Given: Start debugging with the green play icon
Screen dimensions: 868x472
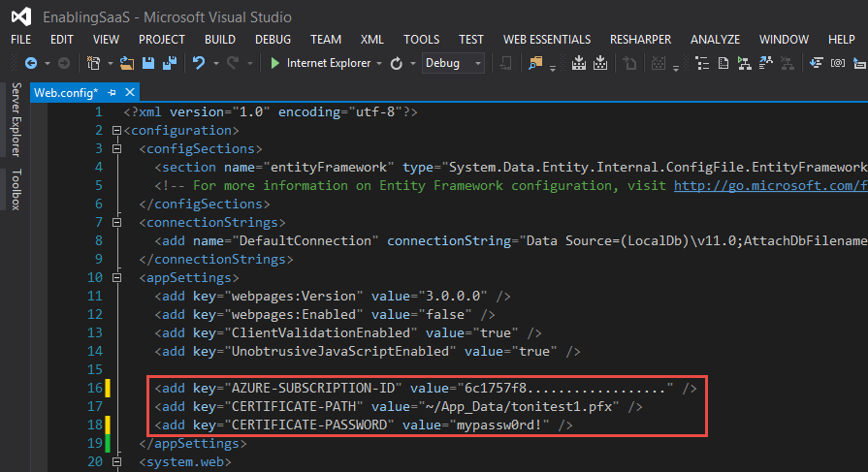Looking at the screenshot, I should pos(275,63).
